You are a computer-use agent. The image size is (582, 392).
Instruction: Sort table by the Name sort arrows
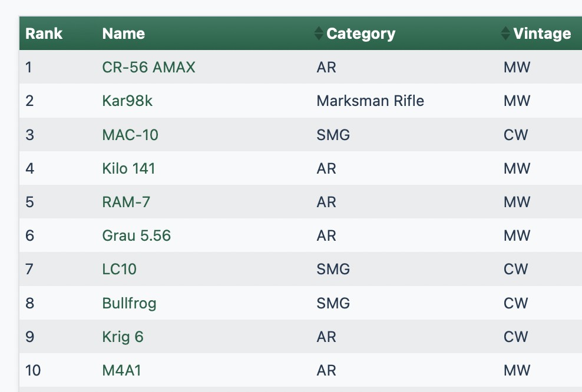click(x=319, y=34)
